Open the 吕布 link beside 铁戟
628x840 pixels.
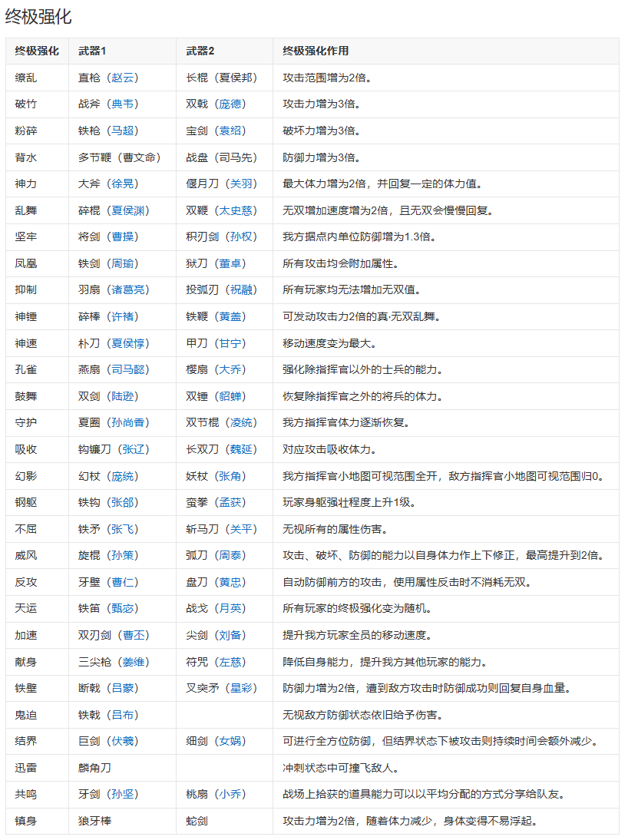point(123,715)
